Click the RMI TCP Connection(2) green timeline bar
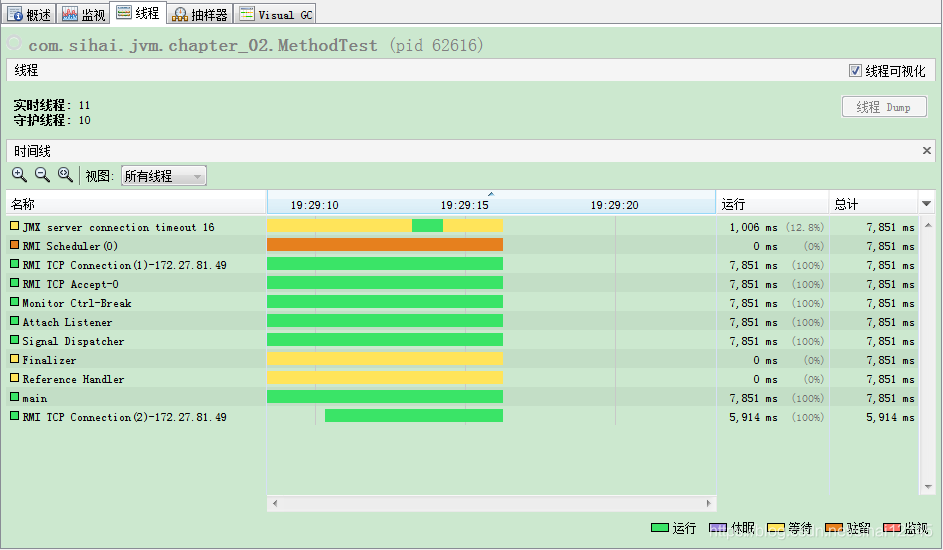Image resolution: width=943 pixels, height=550 pixels. point(414,415)
